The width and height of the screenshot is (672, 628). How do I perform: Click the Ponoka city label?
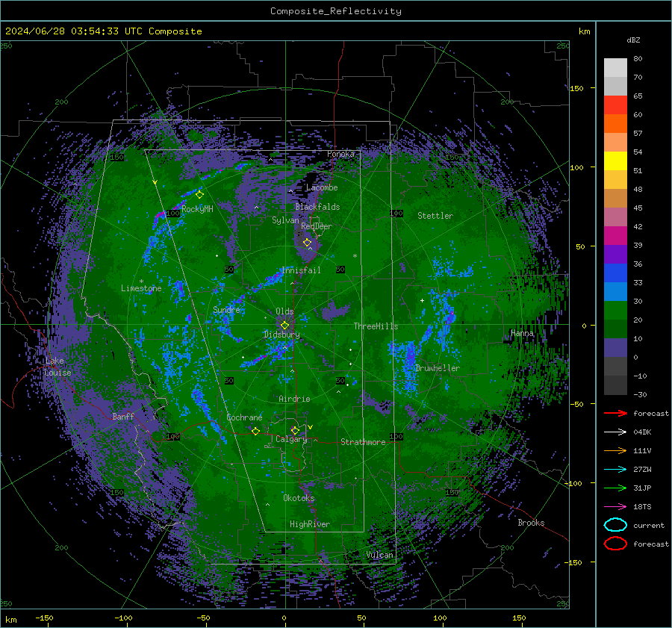(x=340, y=154)
